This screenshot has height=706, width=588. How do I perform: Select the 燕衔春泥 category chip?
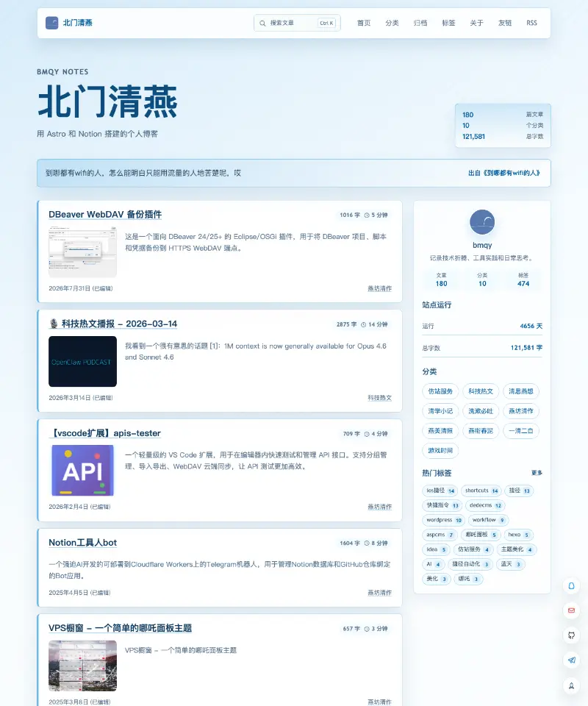point(481,431)
